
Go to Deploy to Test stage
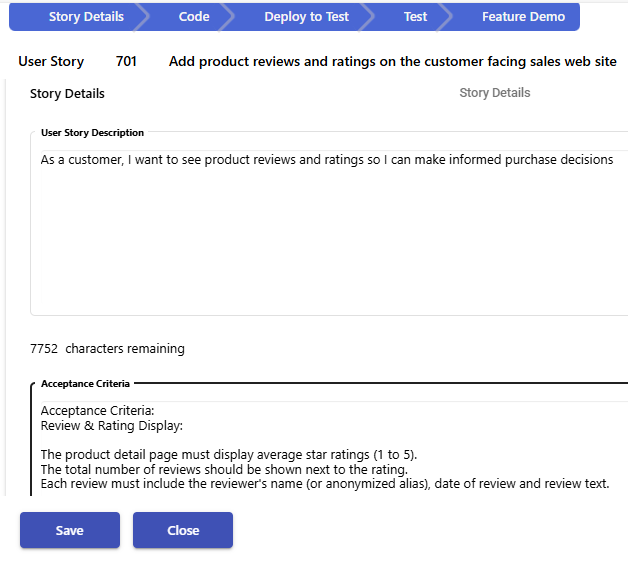coord(306,17)
